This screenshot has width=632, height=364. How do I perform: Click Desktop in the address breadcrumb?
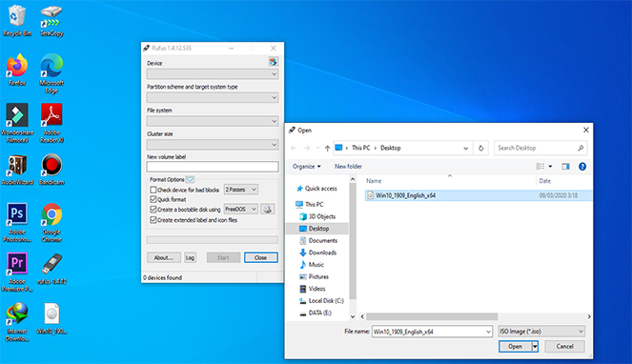[391, 148]
